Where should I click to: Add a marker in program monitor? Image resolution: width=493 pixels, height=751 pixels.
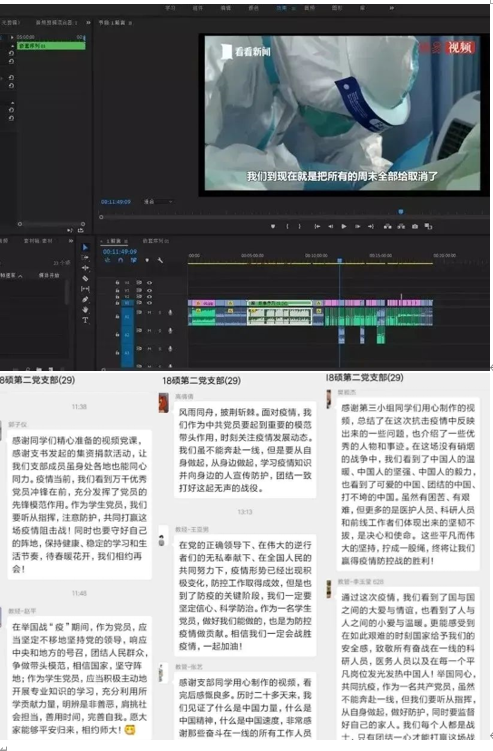point(273,226)
